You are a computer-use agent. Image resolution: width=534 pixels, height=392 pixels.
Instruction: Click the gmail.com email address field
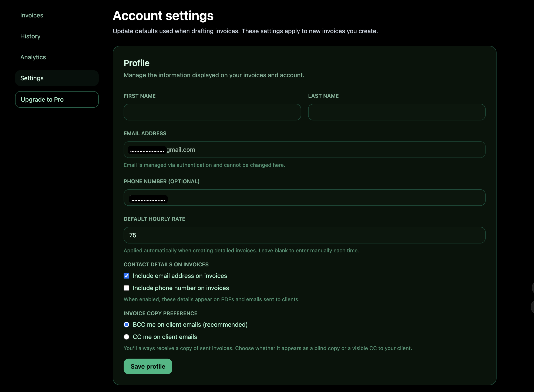pyautogui.click(x=304, y=150)
